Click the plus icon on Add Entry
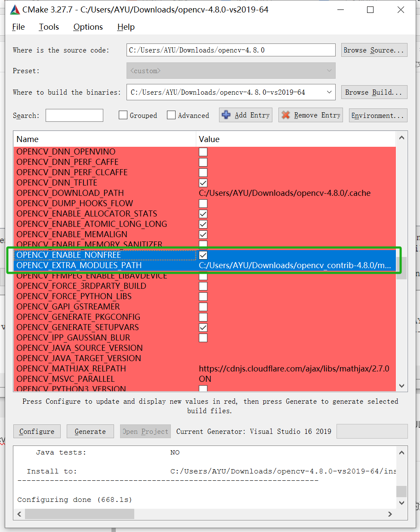Image resolution: width=420 pixels, height=532 pixels. [226, 115]
